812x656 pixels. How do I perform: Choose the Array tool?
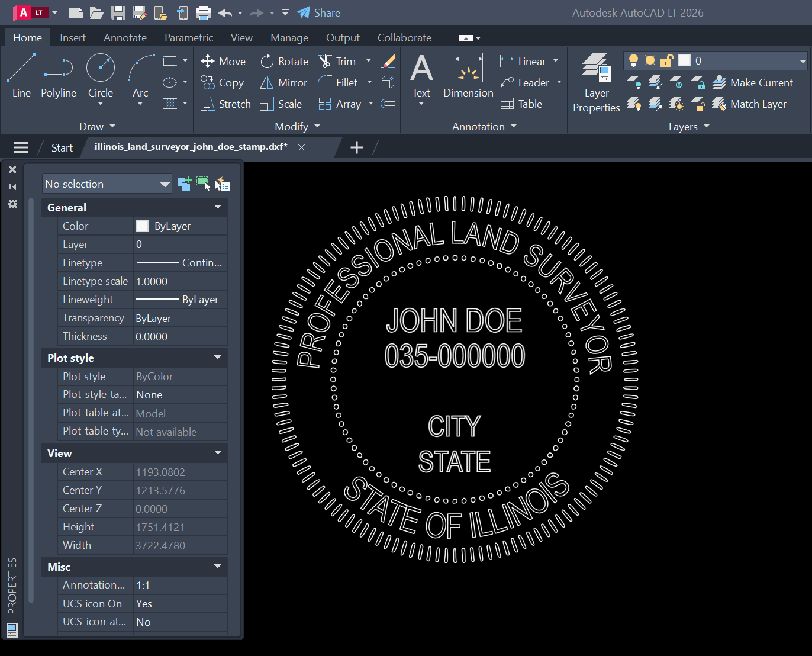[x=340, y=104]
